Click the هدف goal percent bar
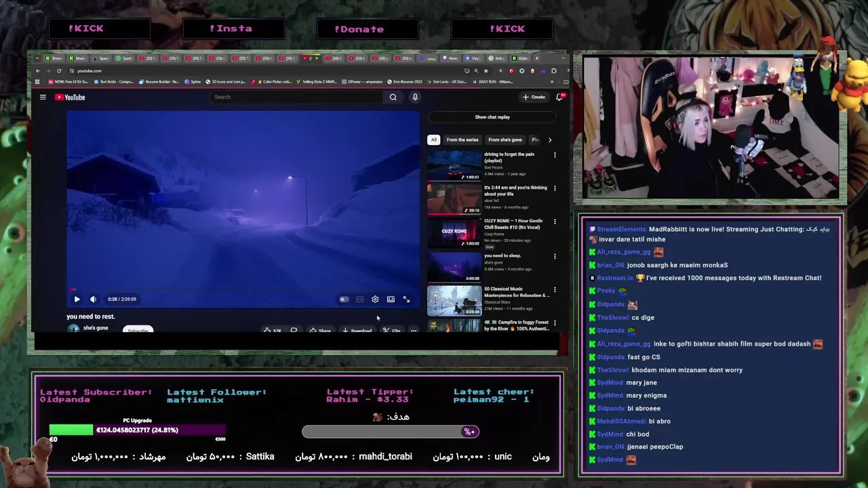The width and height of the screenshot is (868, 488). (x=391, y=432)
